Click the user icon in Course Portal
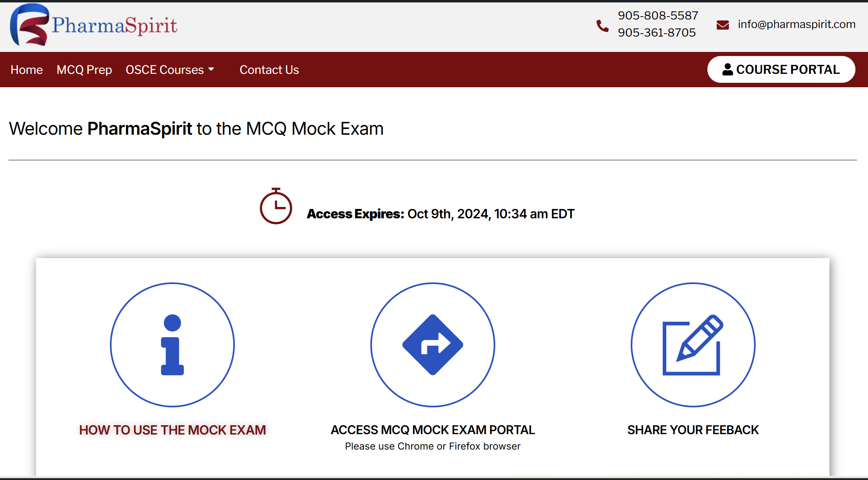868x480 pixels. tap(728, 69)
